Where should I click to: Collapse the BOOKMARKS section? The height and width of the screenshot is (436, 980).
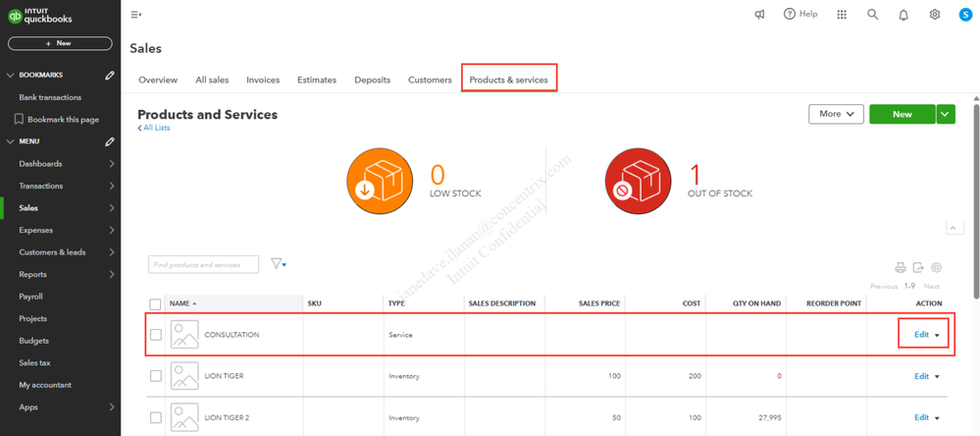pos(10,75)
